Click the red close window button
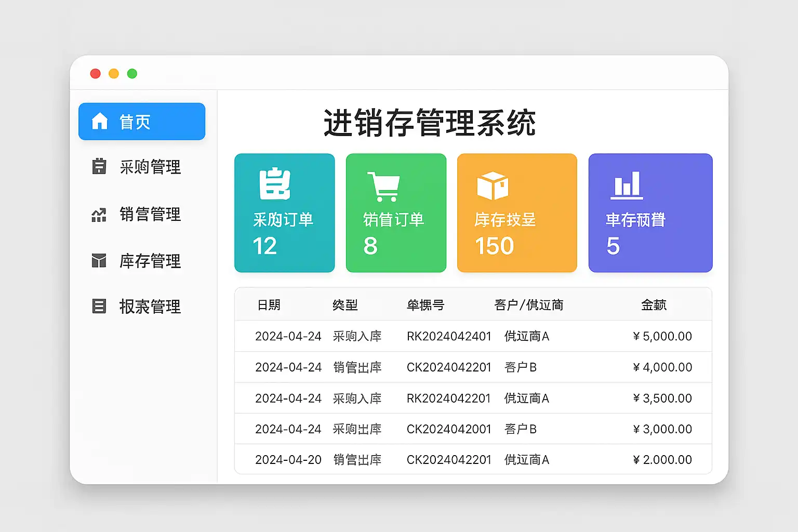Screen dimensions: 798x532 [95, 74]
